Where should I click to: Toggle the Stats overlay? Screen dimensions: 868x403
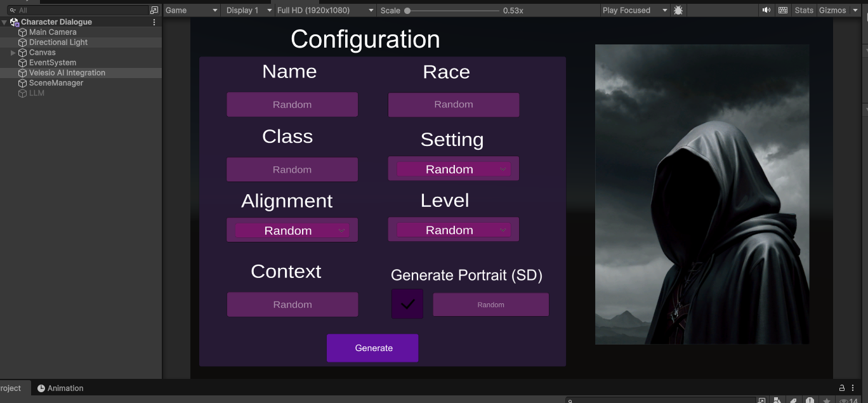(803, 10)
